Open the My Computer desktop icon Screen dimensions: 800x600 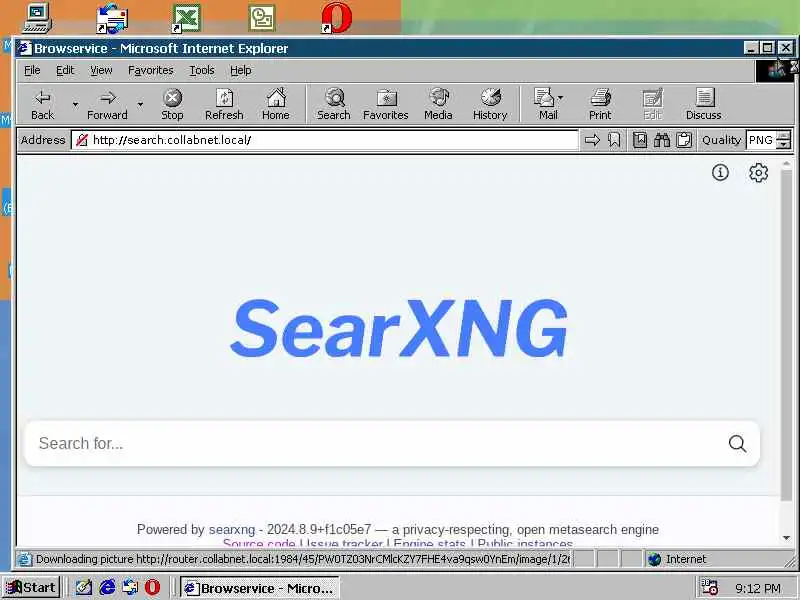click(38, 18)
